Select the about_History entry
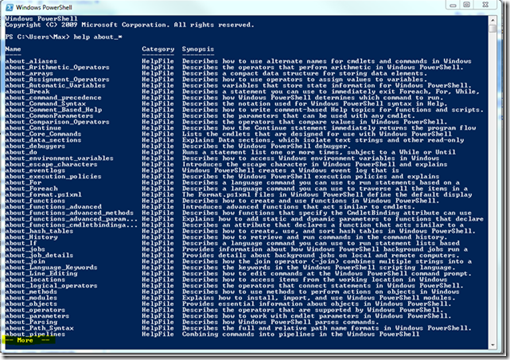 point(31,237)
